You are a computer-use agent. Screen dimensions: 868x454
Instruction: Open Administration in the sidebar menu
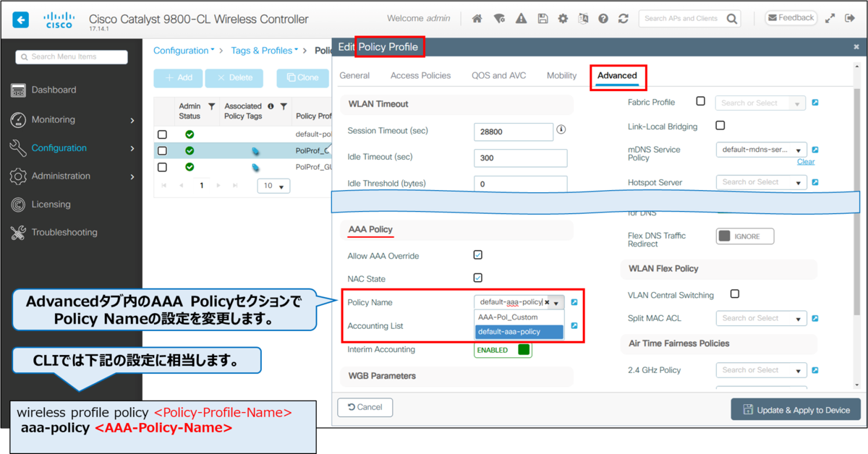72,176
